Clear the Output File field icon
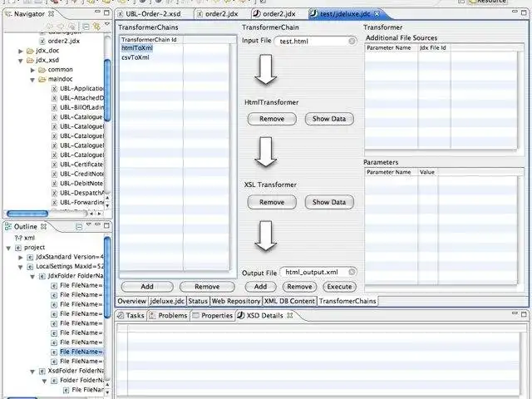Viewport: 532px width, 399px height. pyautogui.click(x=352, y=272)
